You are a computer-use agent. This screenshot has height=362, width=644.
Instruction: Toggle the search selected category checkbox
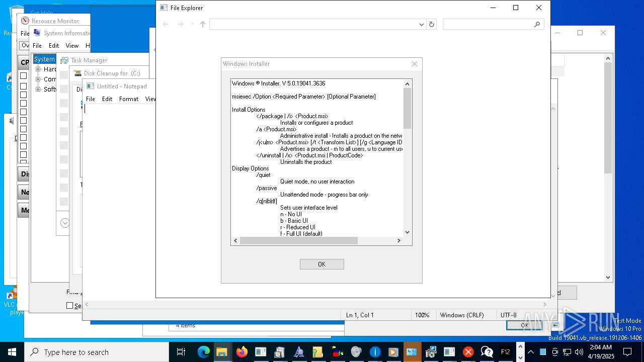coord(70,305)
